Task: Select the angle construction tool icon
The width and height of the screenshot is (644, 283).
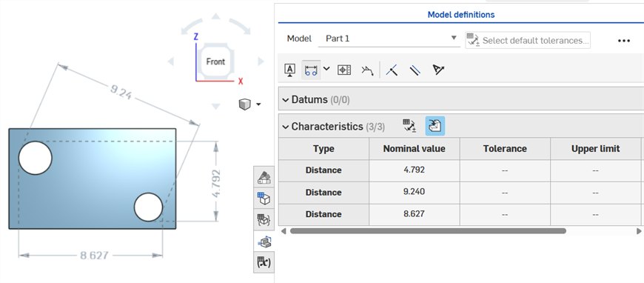Action: [x=438, y=70]
